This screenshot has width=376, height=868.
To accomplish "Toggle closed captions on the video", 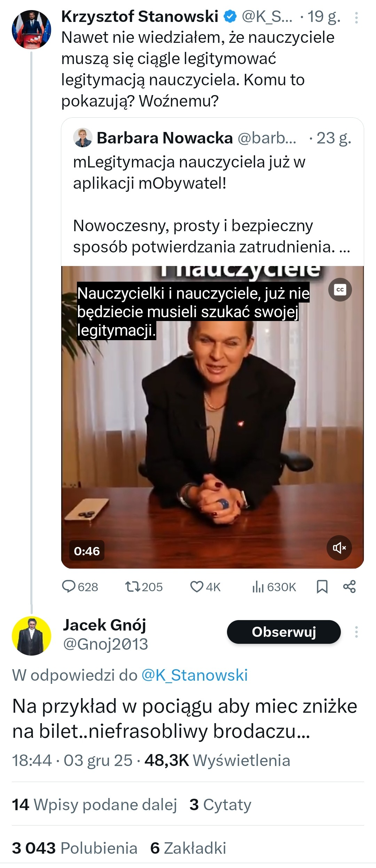I will pyautogui.click(x=340, y=290).
